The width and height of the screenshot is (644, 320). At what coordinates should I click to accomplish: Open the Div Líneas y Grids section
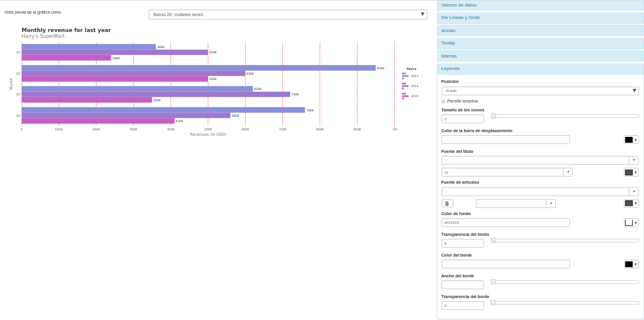pyautogui.click(x=540, y=18)
